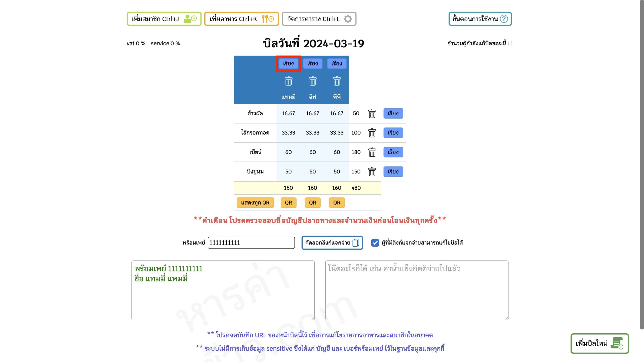
Task: Click the note text area on right
Action: tap(417, 290)
